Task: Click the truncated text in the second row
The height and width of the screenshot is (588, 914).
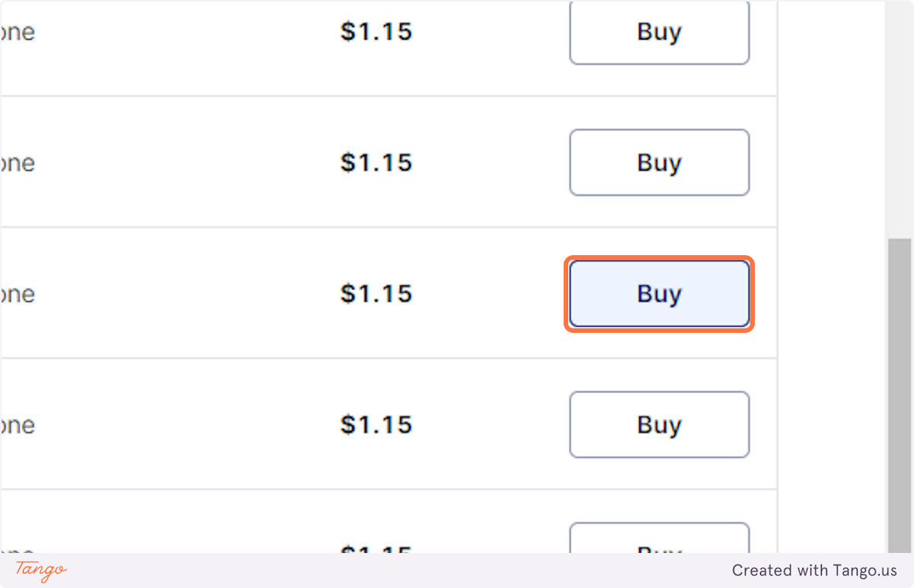Action: point(18,164)
